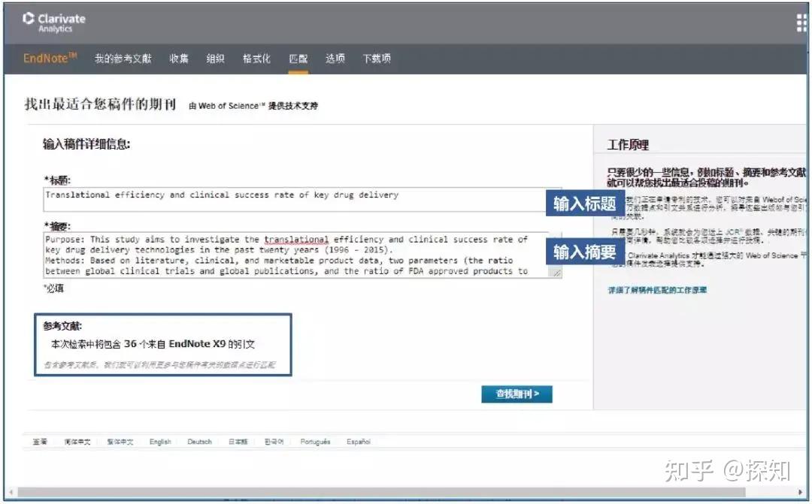This screenshot has width=812, height=504.
Task: Open the 详细了解稿件匹配的工作原理 link
Action: pyautogui.click(x=657, y=290)
